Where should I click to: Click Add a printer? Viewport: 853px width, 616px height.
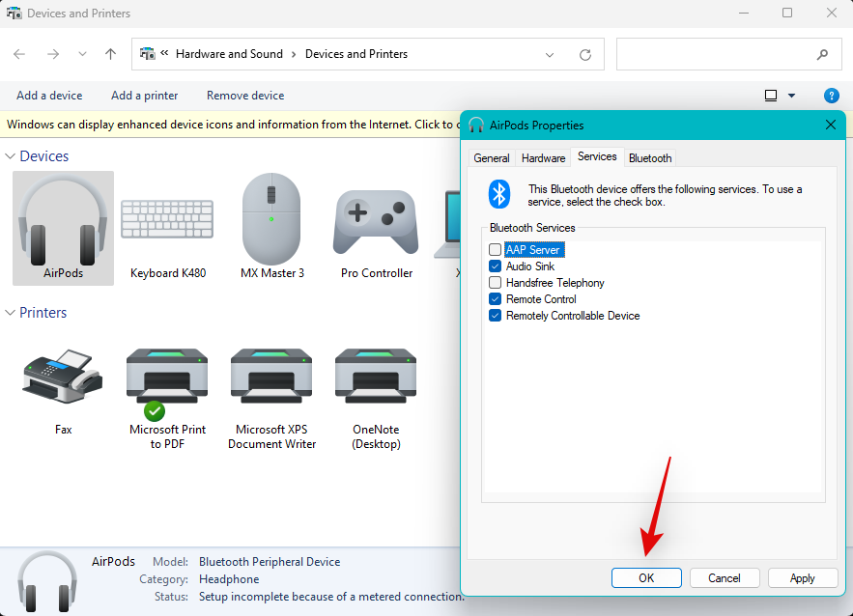[x=144, y=96]
